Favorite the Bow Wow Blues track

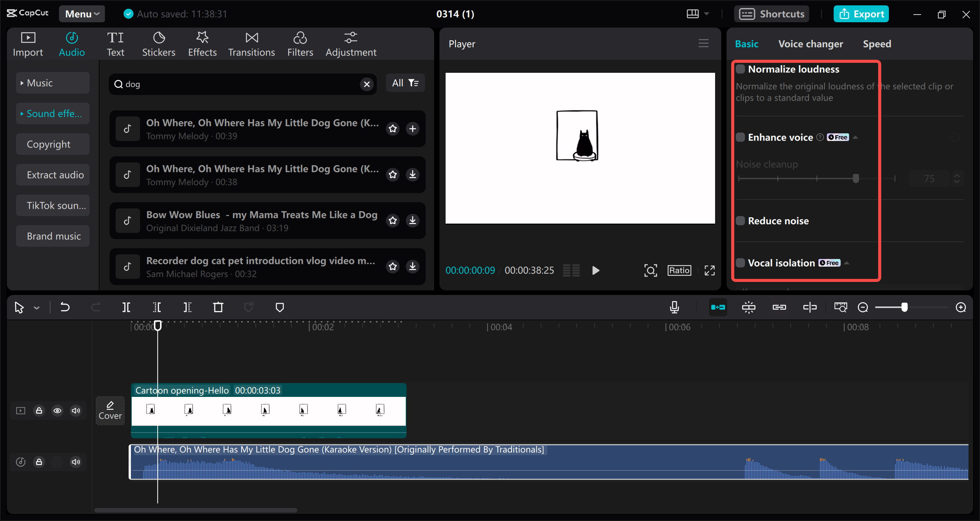(393, 220)
